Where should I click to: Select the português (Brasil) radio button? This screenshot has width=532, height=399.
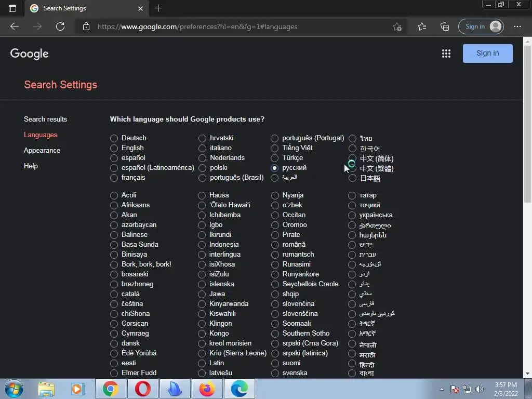pos(202,178)
